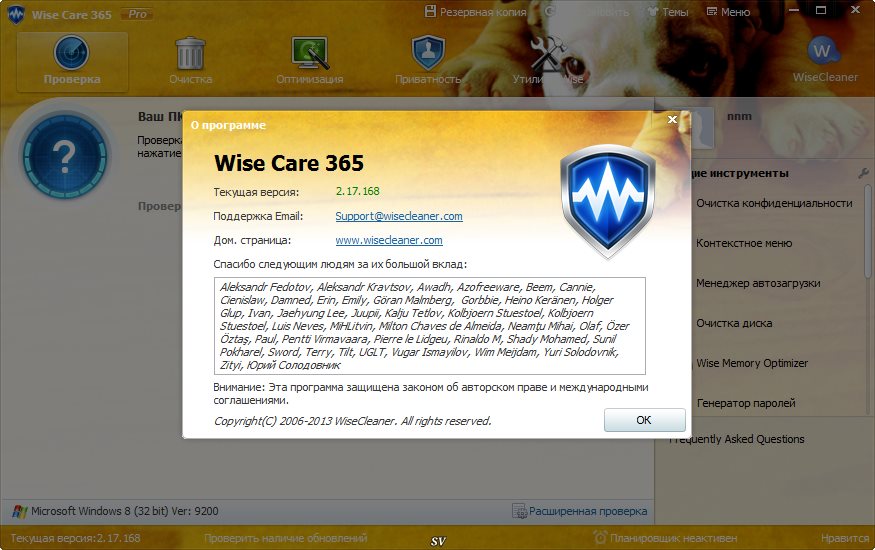Open Очистка конфиденциальности tool
This screenshot has width=875, height=550.
[774, 204]
